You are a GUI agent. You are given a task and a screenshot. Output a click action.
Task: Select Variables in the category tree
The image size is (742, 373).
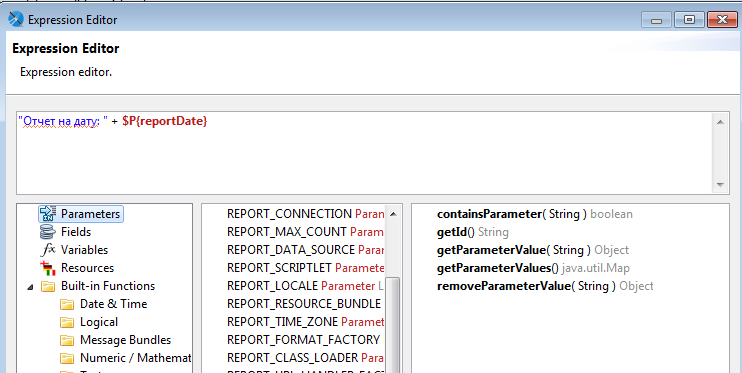(84, 250)
